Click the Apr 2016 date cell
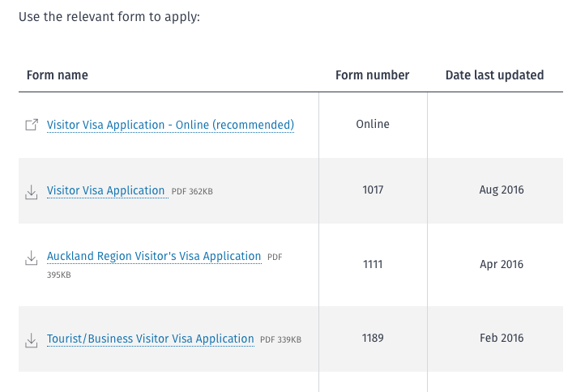Screen dimensions: 585x392 [502, 264]
